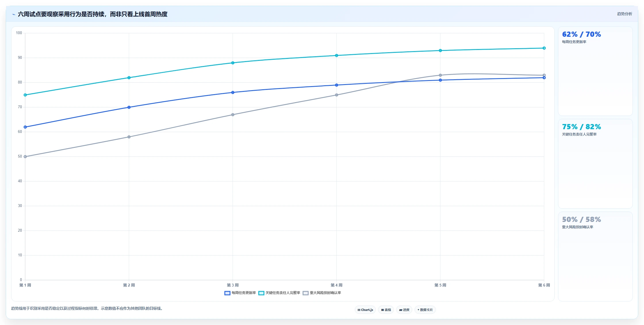Image resolution: width=644 pixels, height=325 pixels.
Task: Click 关键任务责任人完整率 point at 第 6 周
Action: pyautogui.click(x=544, y=48)
